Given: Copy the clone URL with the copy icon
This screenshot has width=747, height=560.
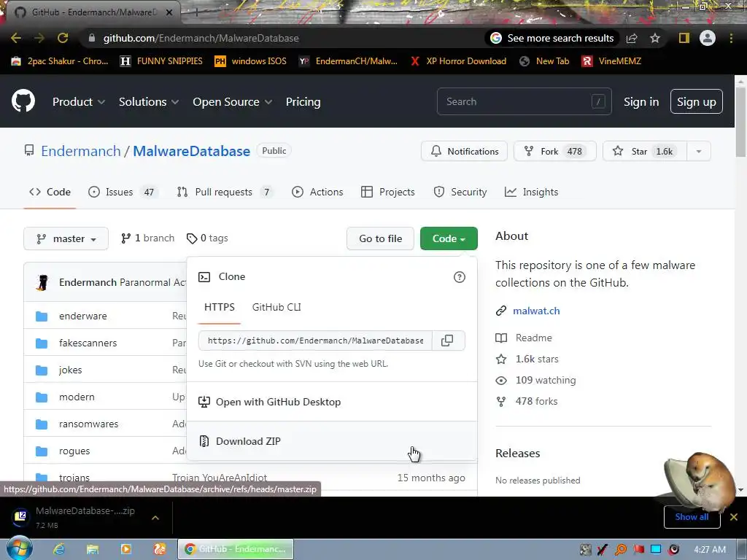Looking at the screenshot, I should pyautogui.click(x=447, y=341).
